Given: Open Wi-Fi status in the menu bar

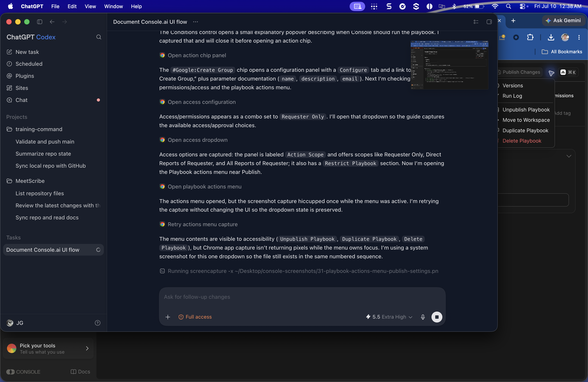Looking at the screenshot, I should coord(495,6).
